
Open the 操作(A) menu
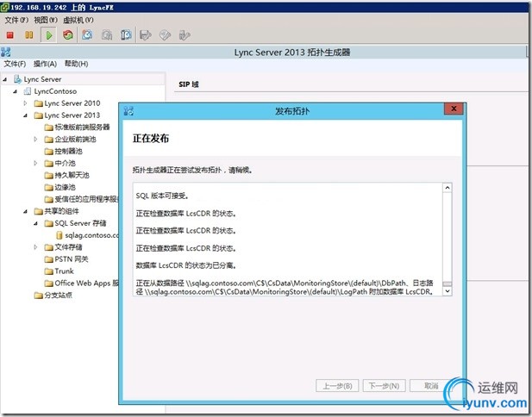pyautogui.click(x=45, y=64)
